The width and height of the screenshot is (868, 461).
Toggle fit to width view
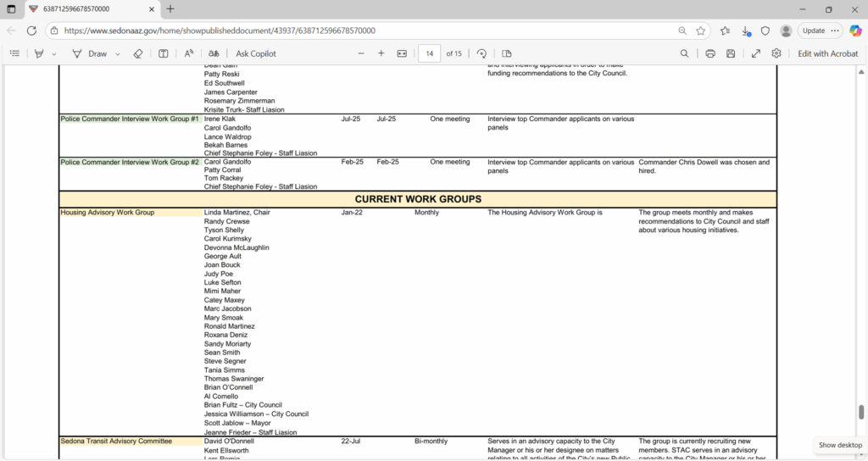point(402,53)
